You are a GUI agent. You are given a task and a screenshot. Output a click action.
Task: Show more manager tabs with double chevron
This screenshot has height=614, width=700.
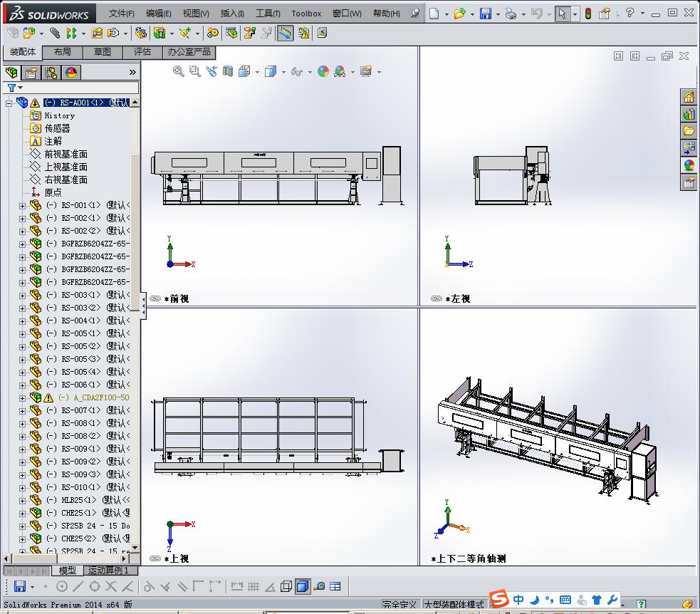click(x=132, y=73)
